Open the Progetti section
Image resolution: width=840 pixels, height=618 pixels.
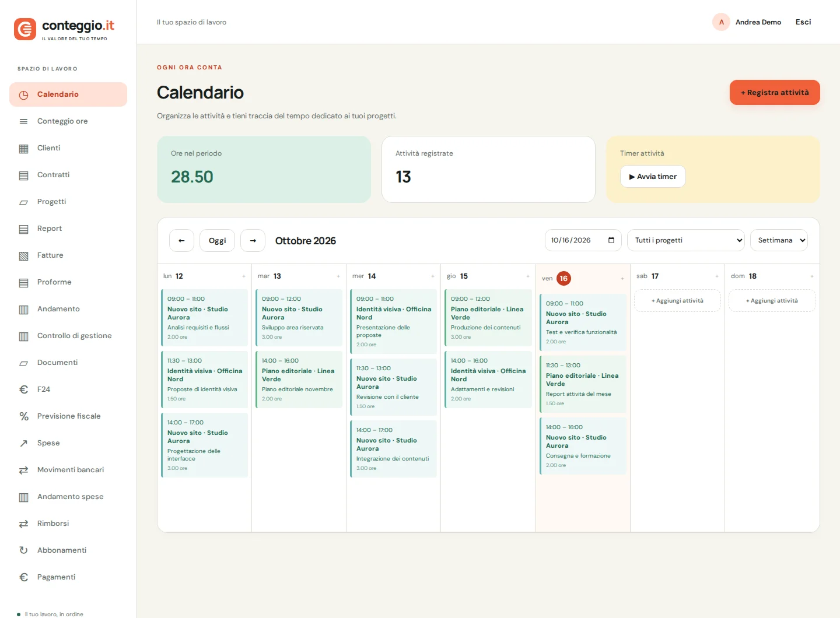point(68,202)
